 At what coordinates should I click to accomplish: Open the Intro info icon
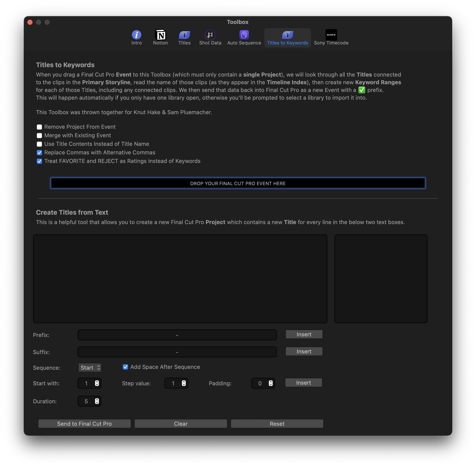coord(137,35)
